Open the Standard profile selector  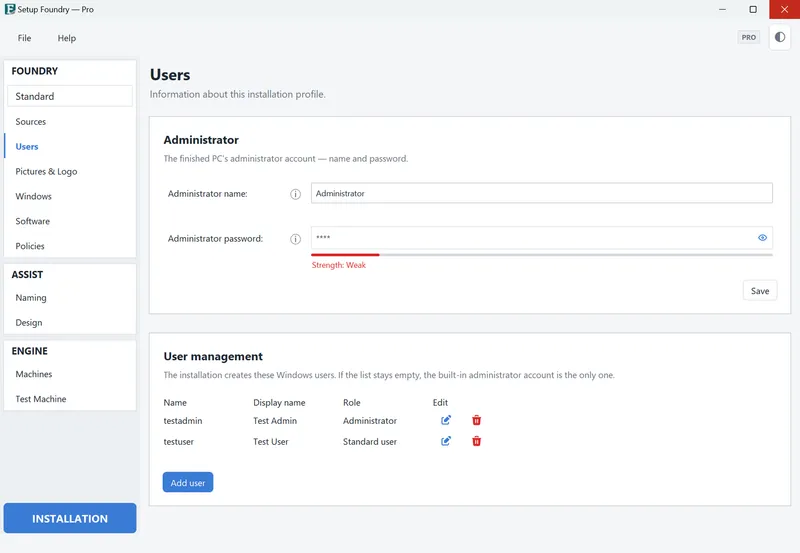click(70, 96)
